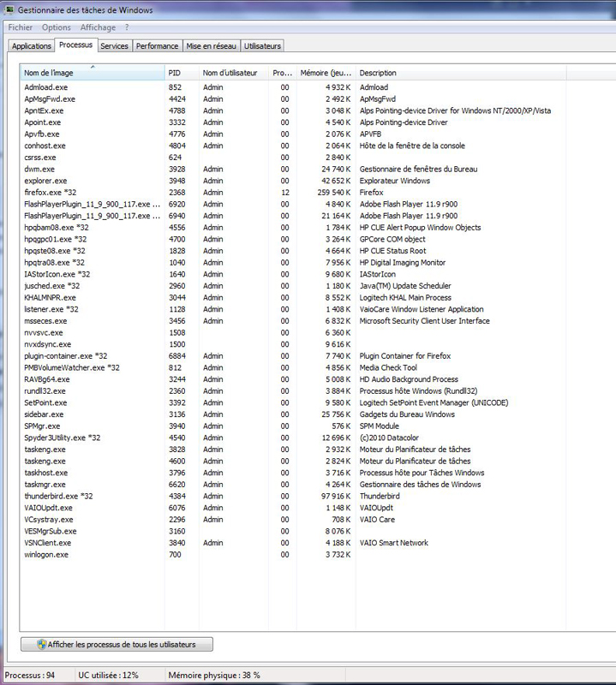This screenshot has width=616, height=685.
Task: Sort by Description column header
Action: (x=461, y=73)
